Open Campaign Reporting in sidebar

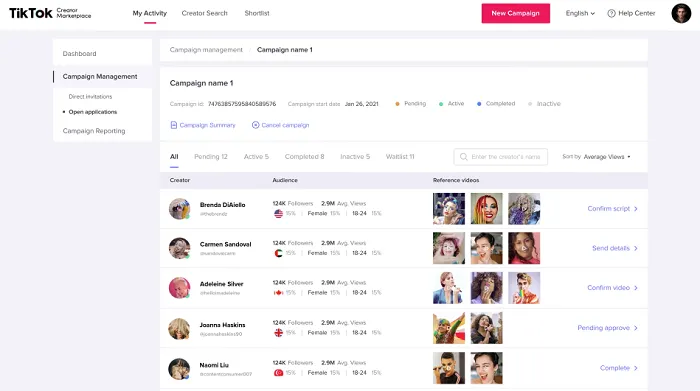tap(94, 131)
